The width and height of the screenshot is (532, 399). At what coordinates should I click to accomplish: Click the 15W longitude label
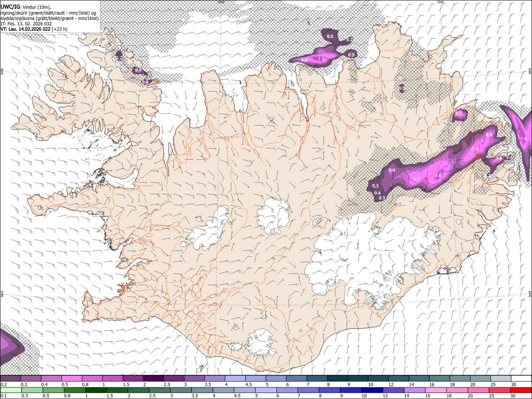[440, 2]
